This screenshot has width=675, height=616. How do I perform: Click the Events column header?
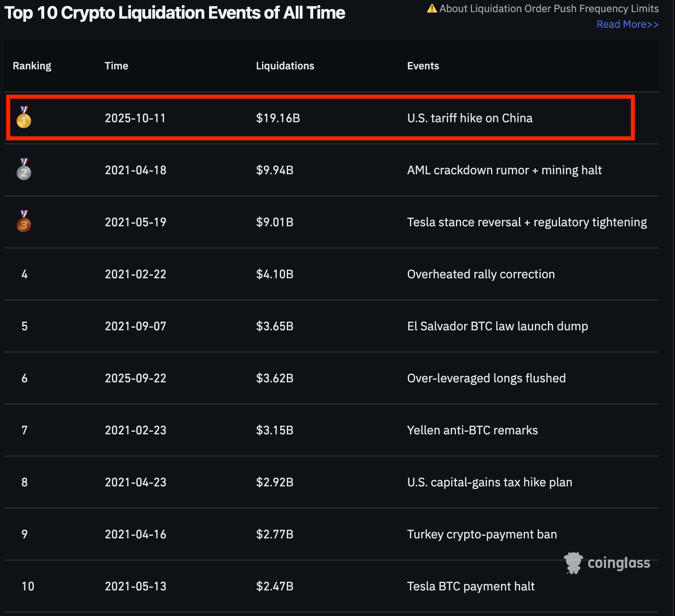pos(423,66)
